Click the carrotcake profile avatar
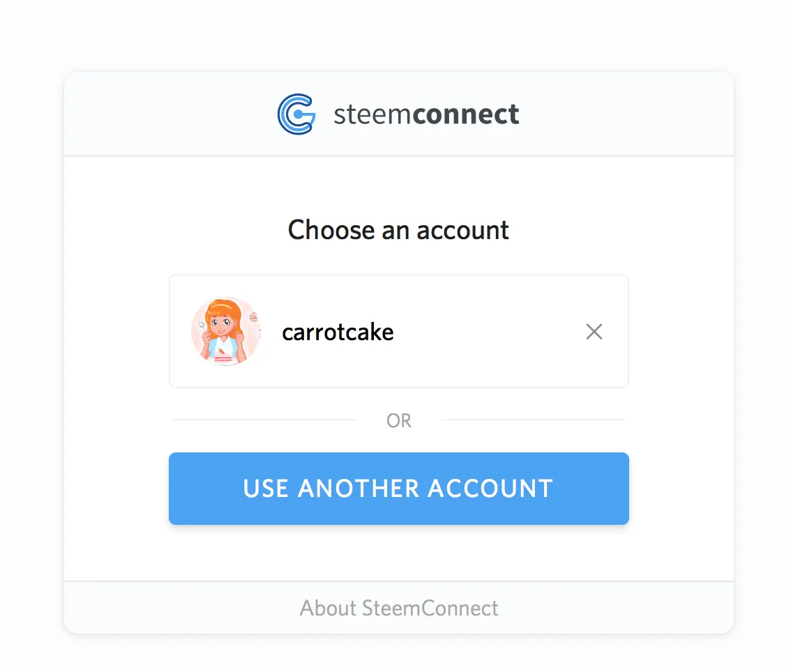This screenshot has height=672, width=791. (226, 331)
